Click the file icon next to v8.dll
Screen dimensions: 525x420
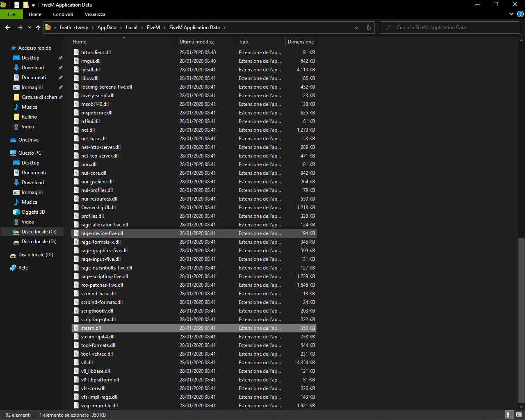tap(76, 362)
